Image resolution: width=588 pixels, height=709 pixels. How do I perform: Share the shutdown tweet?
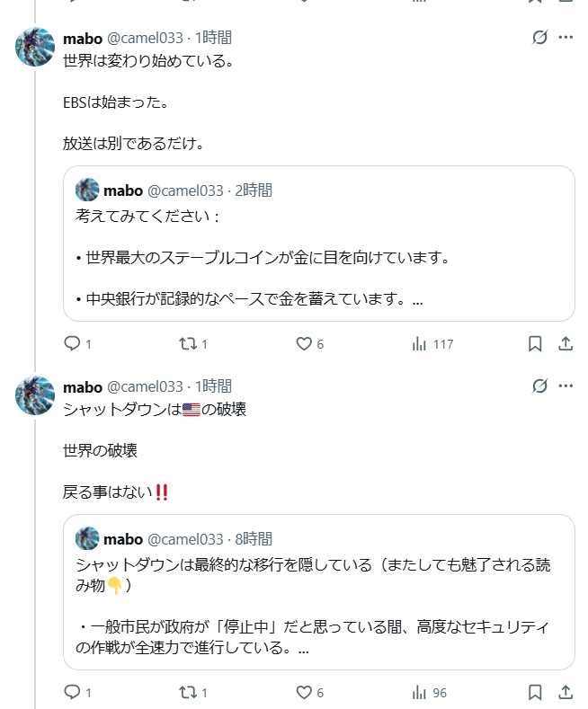[566, 692]
